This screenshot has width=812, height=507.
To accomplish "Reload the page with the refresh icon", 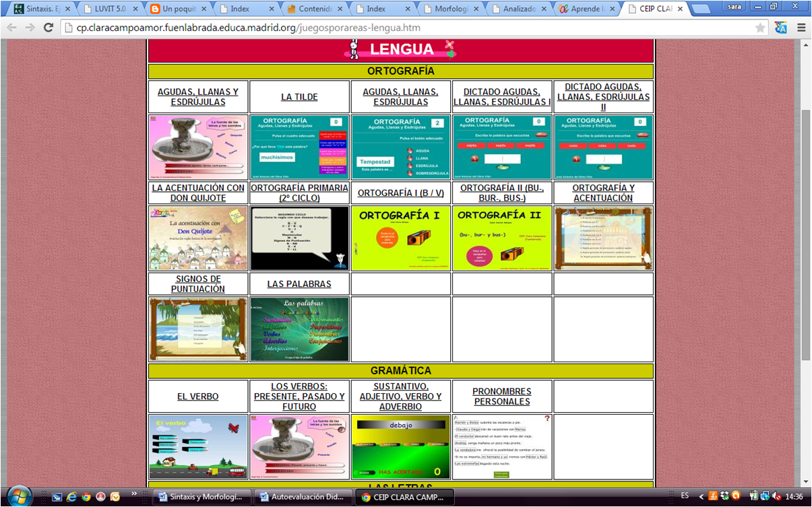I will coord(49,28).
